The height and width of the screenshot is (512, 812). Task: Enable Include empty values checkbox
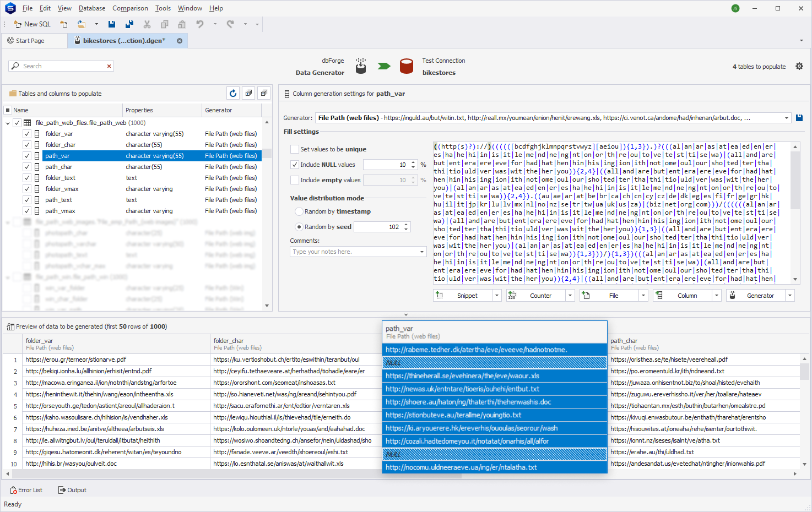click(x=295, y=180)
